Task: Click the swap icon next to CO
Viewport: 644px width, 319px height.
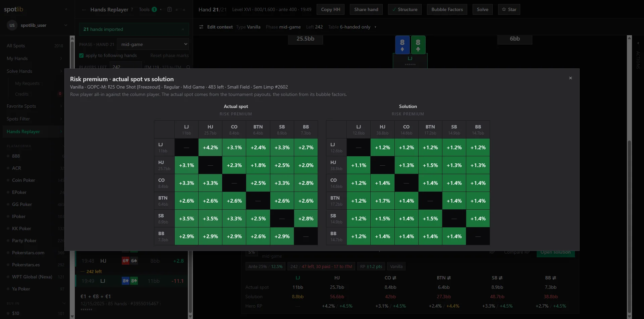Action: click(x=394, y=278)
